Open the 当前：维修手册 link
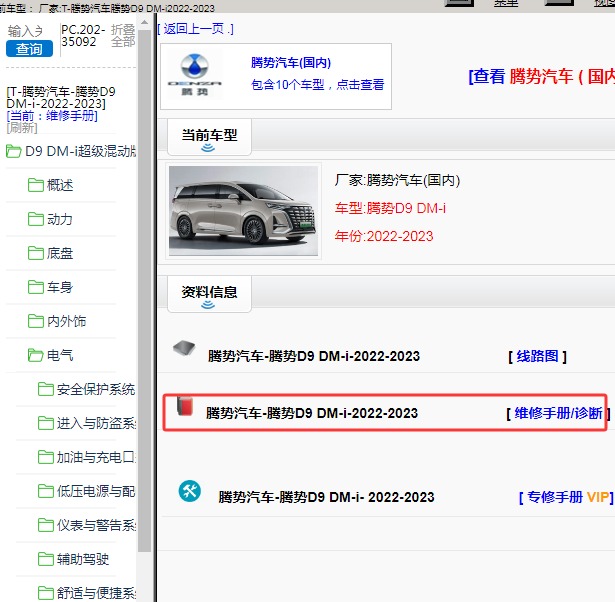 [x=52, y=116]
